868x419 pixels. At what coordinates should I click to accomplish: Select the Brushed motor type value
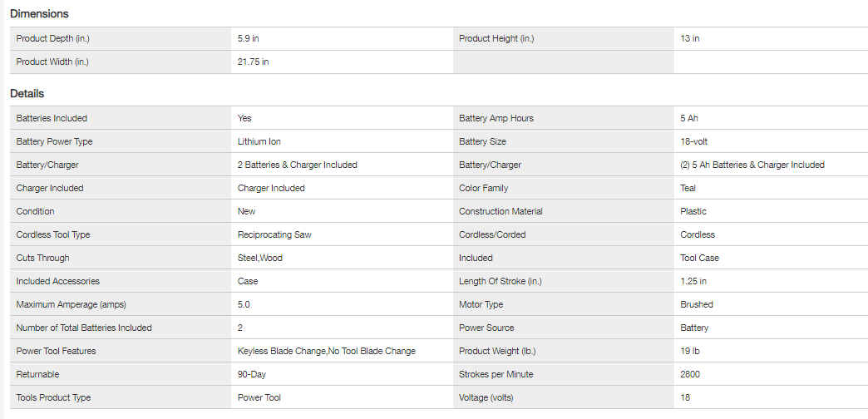697,304
